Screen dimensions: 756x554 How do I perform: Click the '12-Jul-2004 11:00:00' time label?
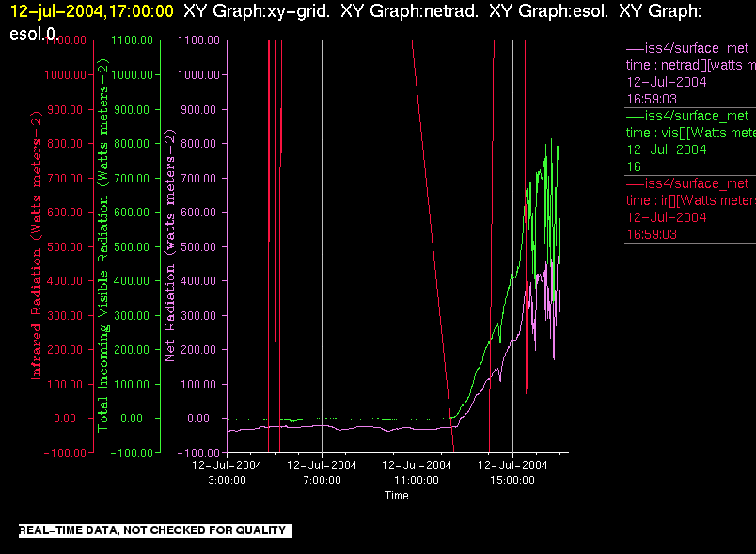(417, 472)
